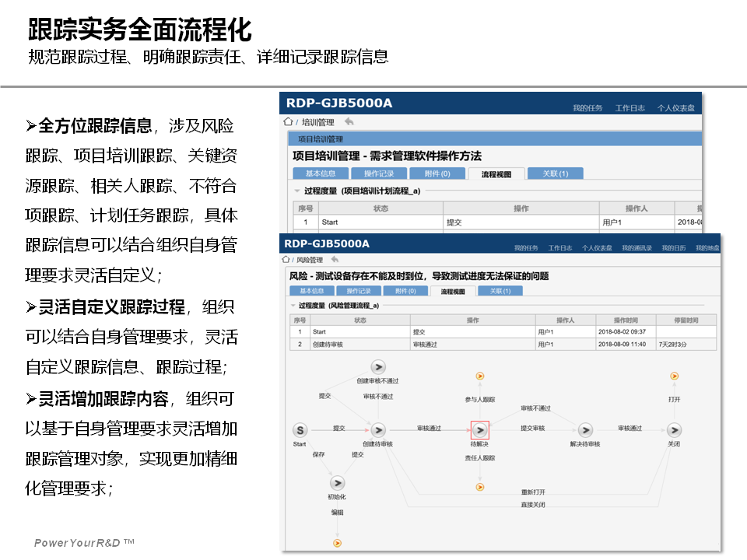The height and width of the screenshot is (560, 747).
Task: Click the 重新打开 transition label in the diagram
Action: [x=533, y=492]
